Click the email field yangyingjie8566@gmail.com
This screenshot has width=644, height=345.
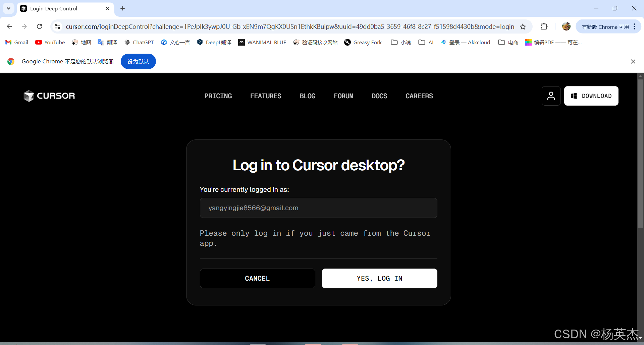tap(318, 208)
